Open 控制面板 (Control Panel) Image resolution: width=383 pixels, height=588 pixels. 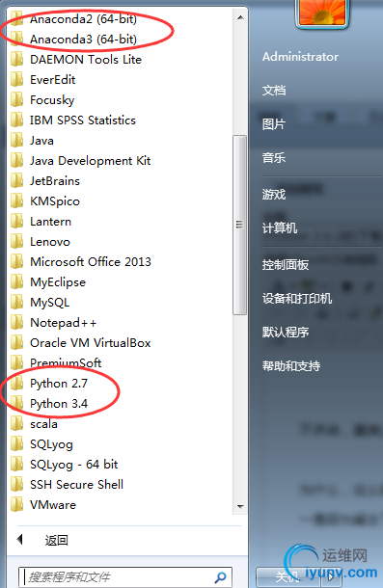pos(286,265)
